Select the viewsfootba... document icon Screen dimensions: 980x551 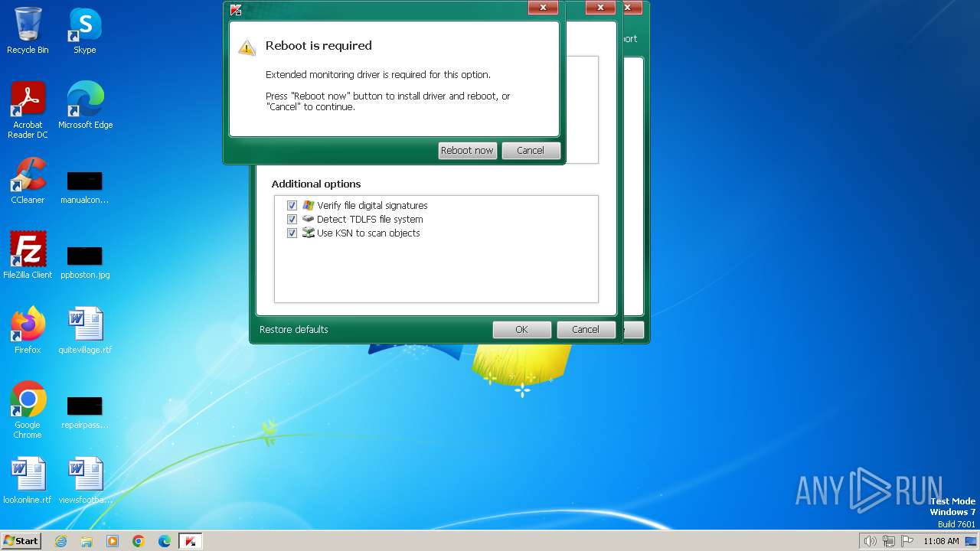(84, 481)
